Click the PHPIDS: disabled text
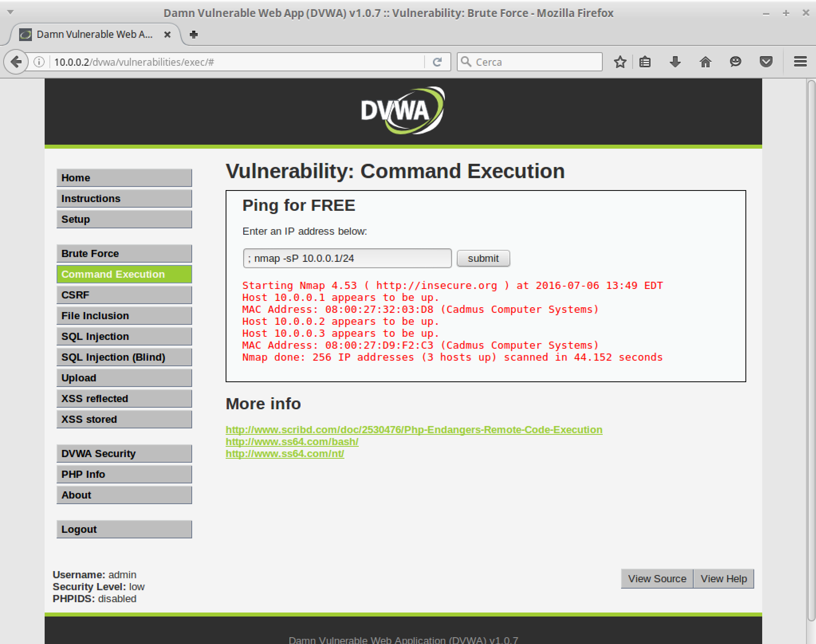Image resolution: width=816 pixels, height=644 pixels. coord(94,599)
